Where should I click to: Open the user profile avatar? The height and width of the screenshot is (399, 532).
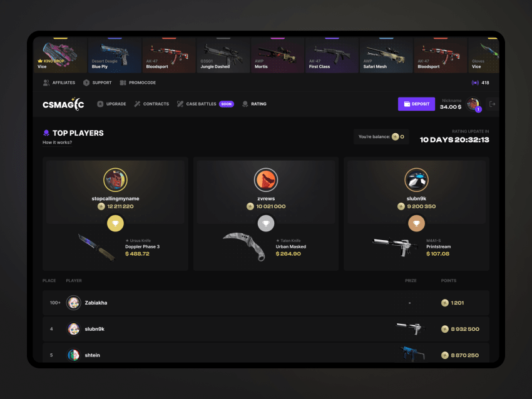point(473,104)
